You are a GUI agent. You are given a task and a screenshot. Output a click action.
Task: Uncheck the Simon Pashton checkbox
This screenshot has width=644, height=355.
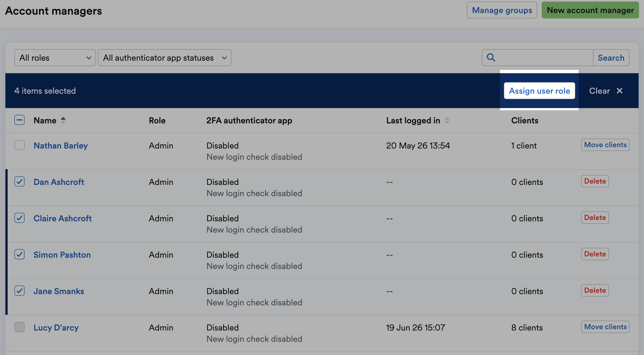[19, 254]
